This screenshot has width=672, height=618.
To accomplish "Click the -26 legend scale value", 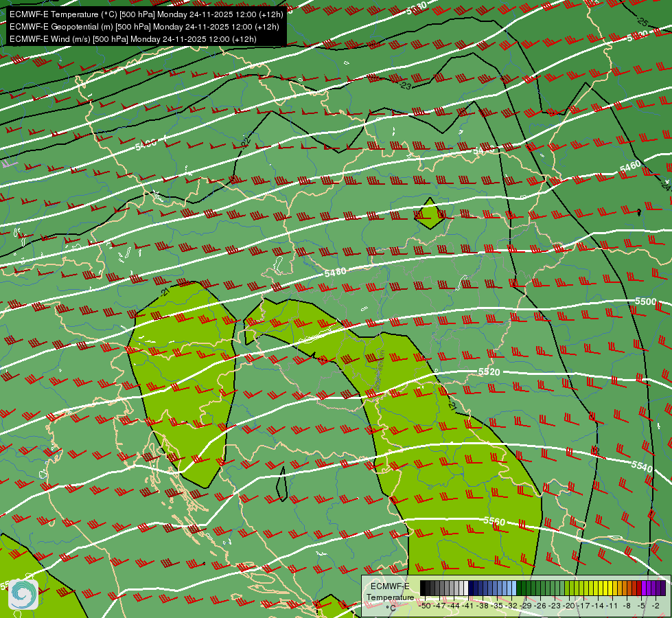I will point(540,606).
